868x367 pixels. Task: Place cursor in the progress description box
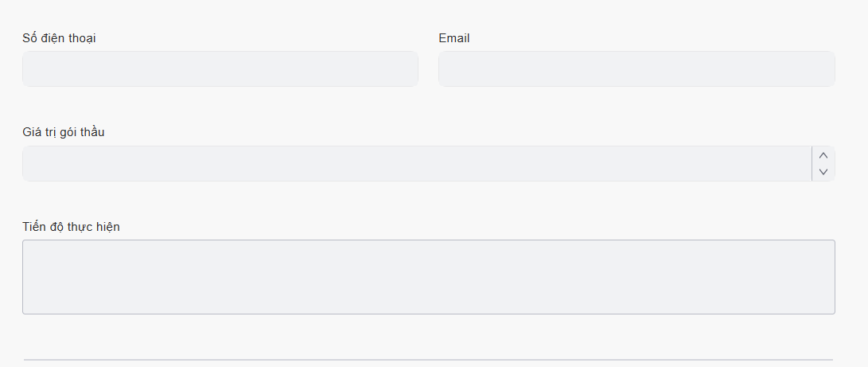[x=429, y=277]
